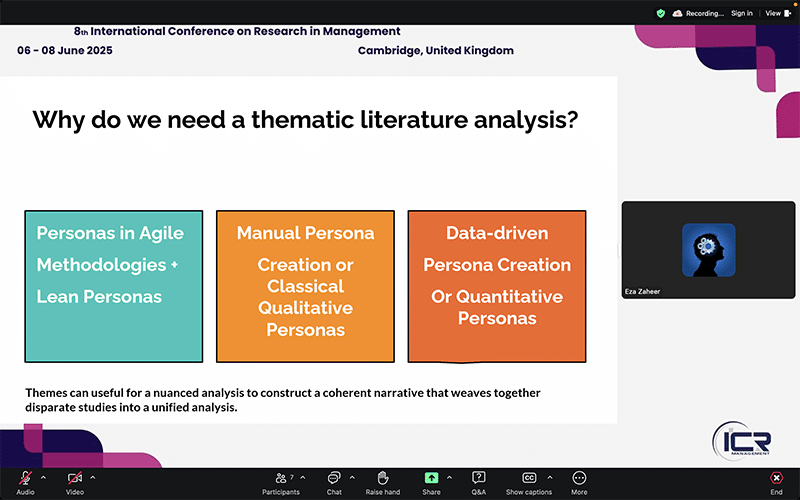The image size is (800, 500).
Task: Select Eza Zaheer's participant video tile
Action: 708,250
